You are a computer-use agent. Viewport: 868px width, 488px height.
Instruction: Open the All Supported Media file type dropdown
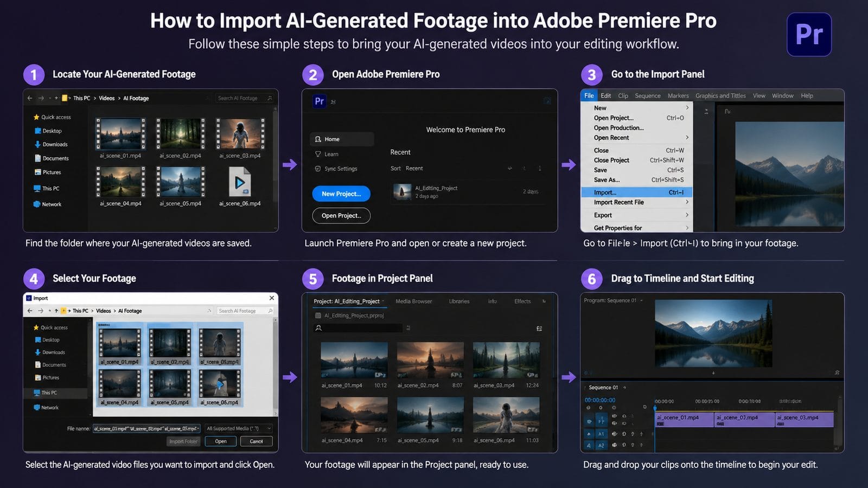tap(239, 428)
